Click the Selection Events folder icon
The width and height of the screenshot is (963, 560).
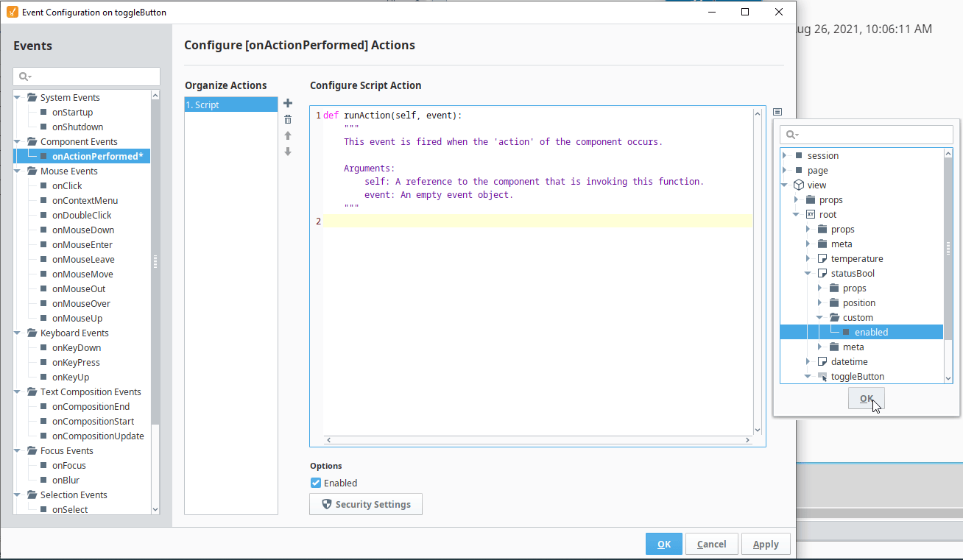point(32,495)
